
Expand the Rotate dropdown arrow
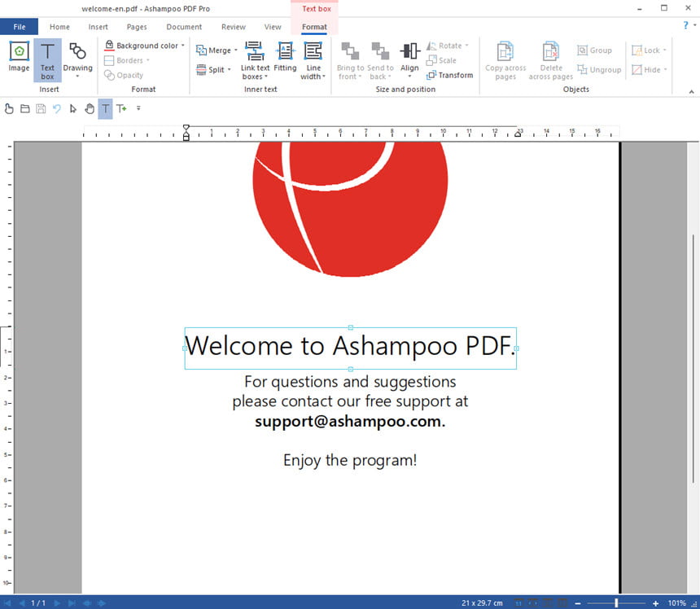(467, 45)
